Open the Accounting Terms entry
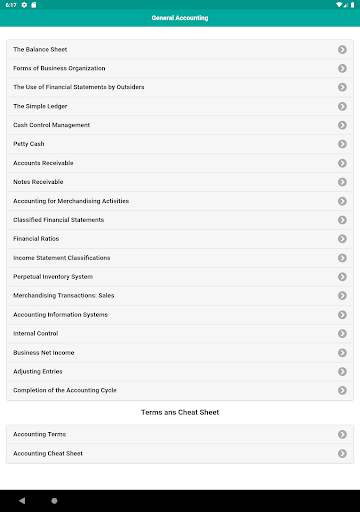 click(180, 434)
